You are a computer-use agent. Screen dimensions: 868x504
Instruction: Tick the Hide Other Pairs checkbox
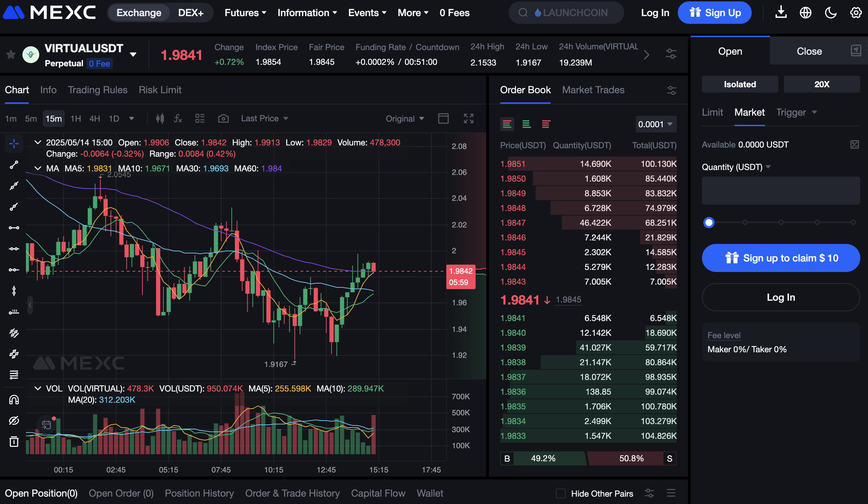tap(561, 493)
